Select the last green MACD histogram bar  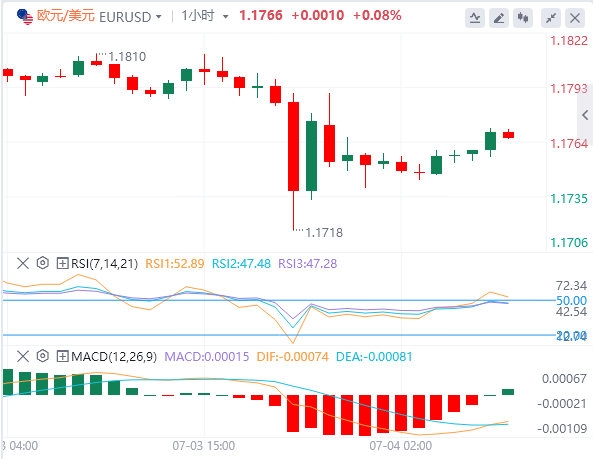click(x=508, y=392)
